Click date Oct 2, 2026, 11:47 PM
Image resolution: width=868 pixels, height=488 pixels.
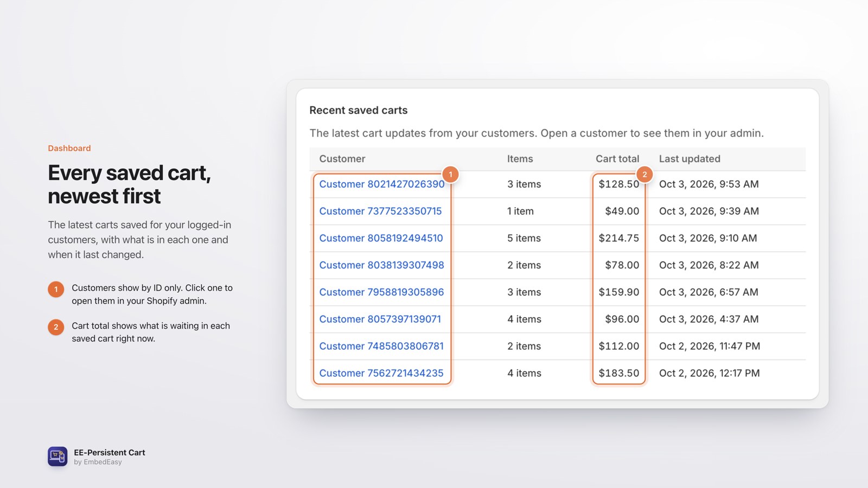(x=710, y=346)
